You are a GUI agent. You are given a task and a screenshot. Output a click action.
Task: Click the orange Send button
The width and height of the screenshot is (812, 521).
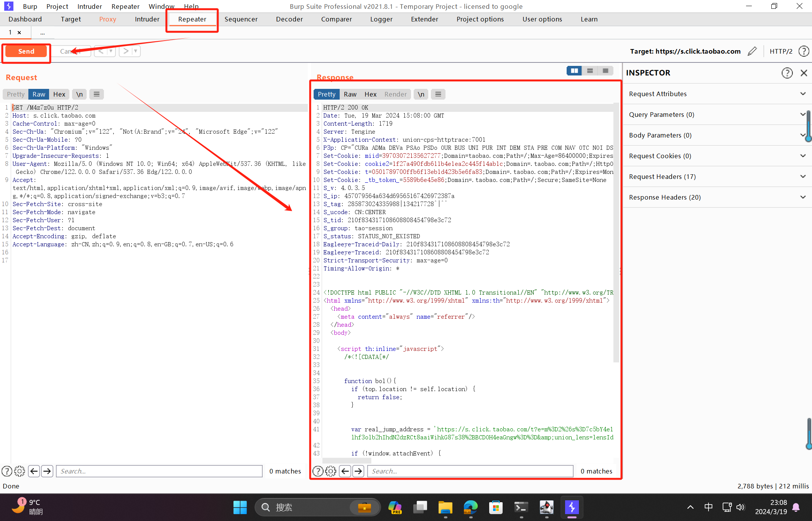tap(26, 51)
